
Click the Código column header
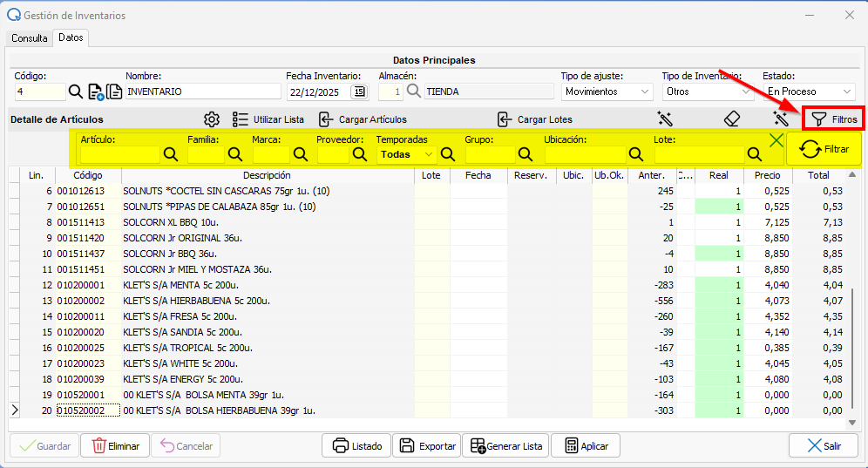[88, 175]
